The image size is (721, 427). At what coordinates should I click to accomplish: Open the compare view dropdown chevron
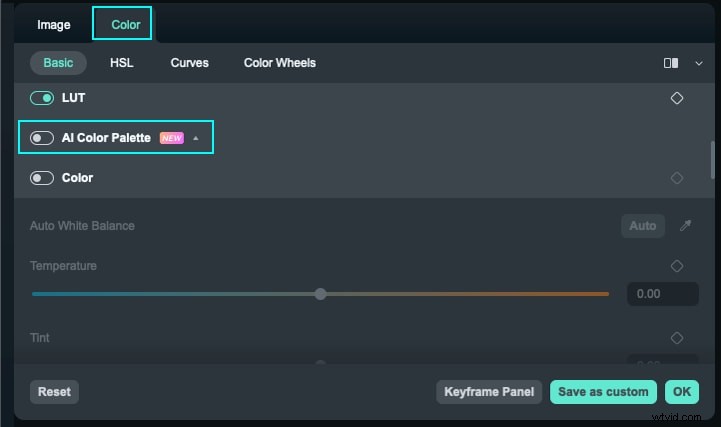(698, 63)
